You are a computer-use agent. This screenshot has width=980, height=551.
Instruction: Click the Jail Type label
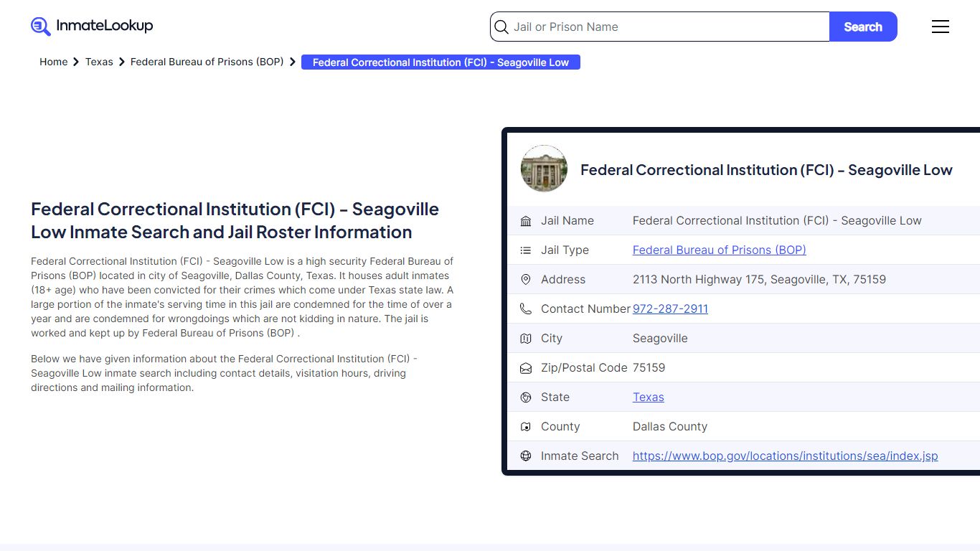(565, 250)
